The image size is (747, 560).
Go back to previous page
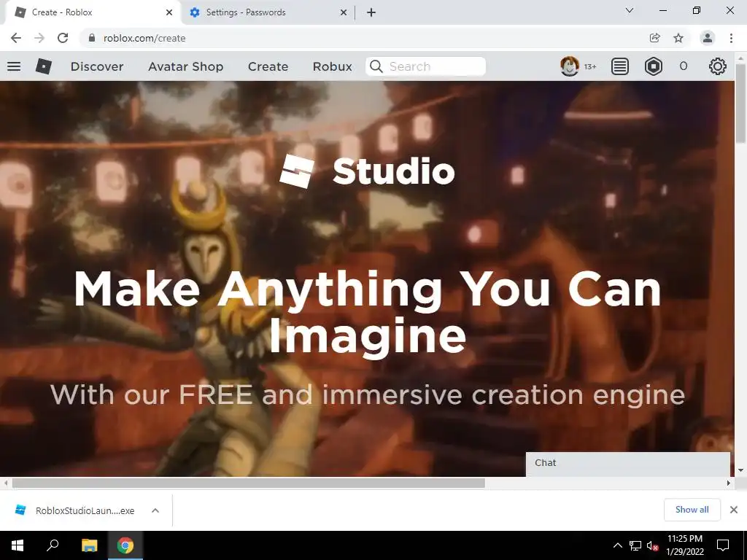[16, 38]
